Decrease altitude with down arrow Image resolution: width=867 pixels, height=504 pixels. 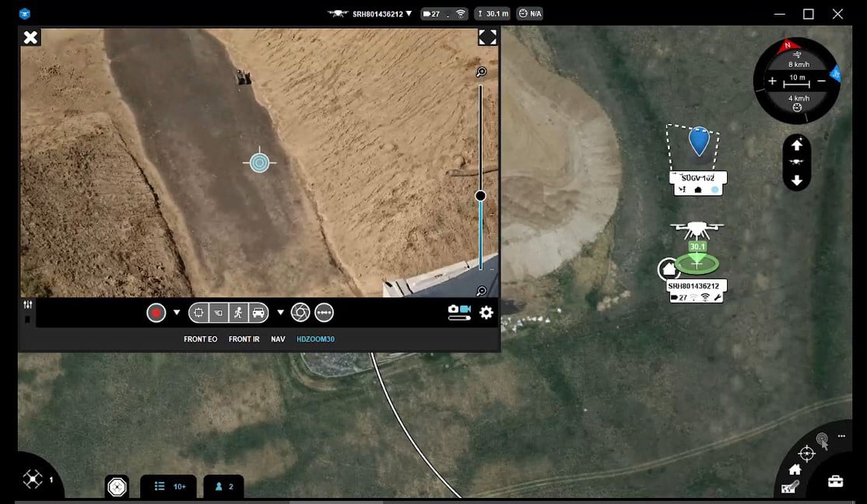[x=797, y=180]
